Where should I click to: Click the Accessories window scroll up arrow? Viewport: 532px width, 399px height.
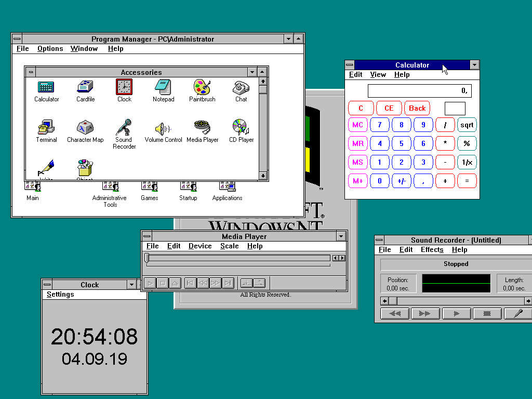[x=263, y=82]
